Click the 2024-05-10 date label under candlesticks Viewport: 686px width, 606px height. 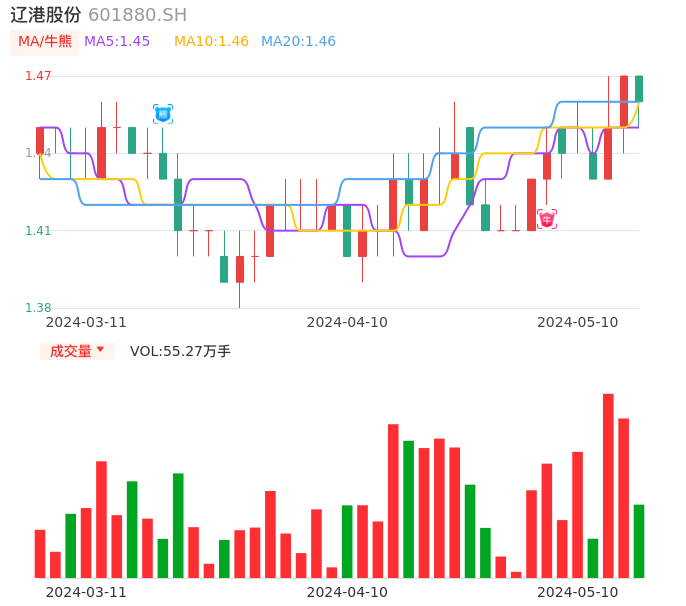[577, 322]
